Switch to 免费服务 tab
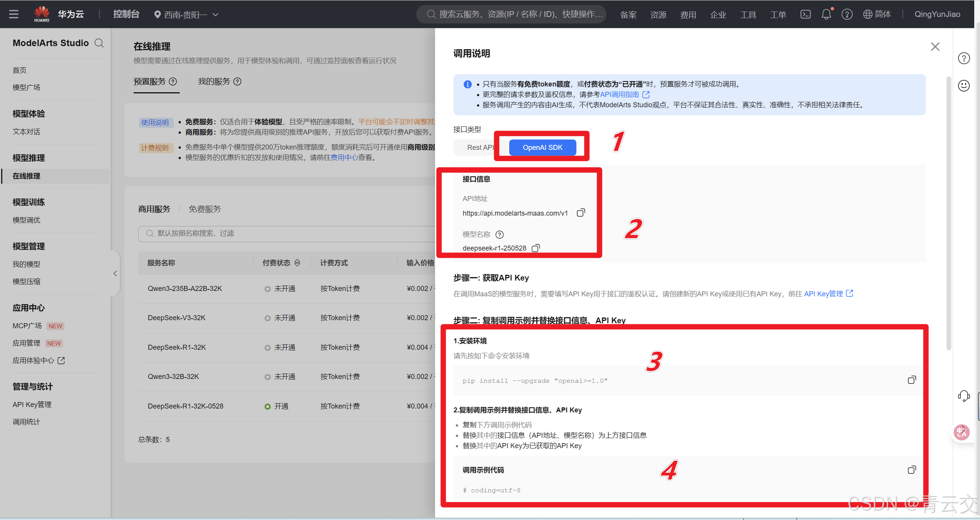980x520 pixels. (205, 209)
